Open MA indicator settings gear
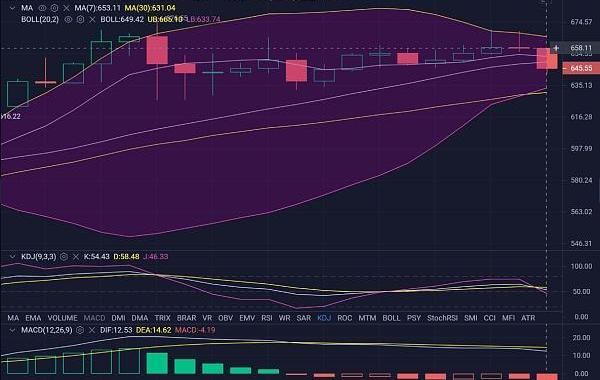Screen dimensions: 600x380 pyautogui.click(x=54, y=8)
